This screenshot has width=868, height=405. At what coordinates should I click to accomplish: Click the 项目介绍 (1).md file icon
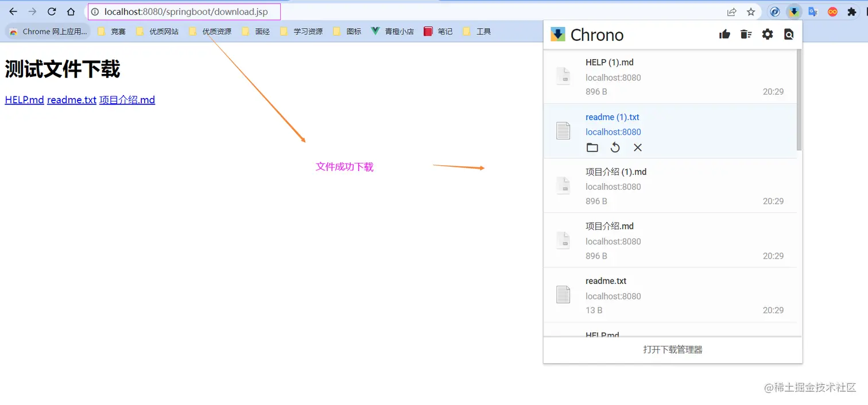coord(563,185)
